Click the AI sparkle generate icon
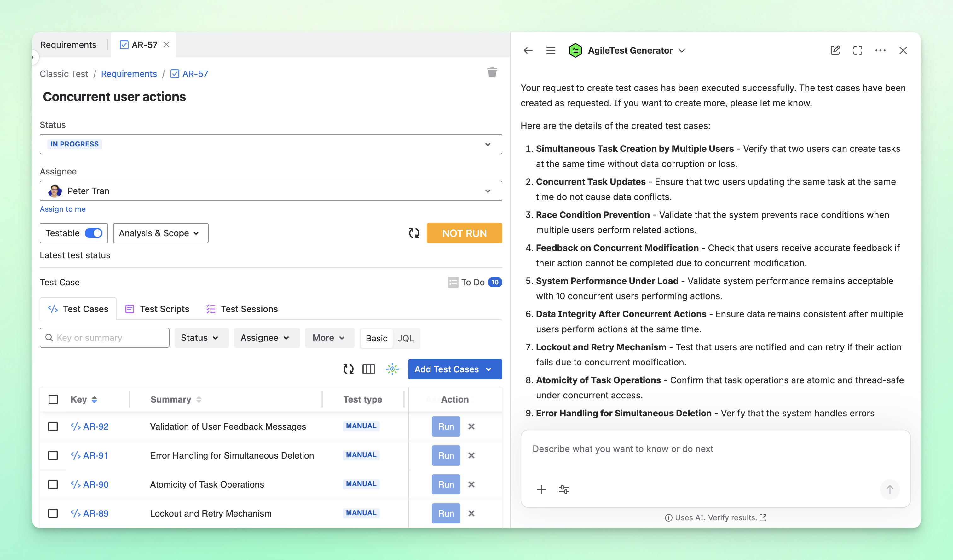The width and height of the screenshot is (953, 560). [392, 369]
